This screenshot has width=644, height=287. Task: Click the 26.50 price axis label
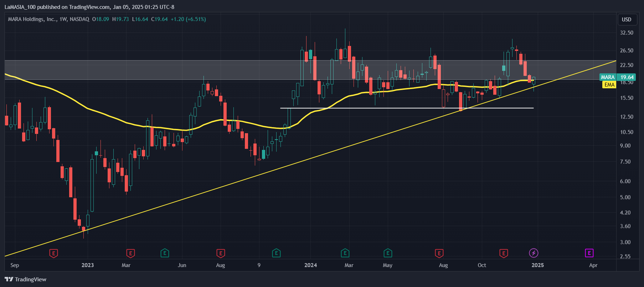point(627,51)
